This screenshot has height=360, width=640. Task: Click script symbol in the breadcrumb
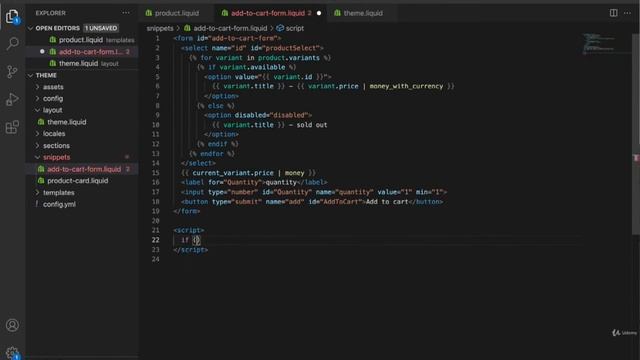pos(294,28)
